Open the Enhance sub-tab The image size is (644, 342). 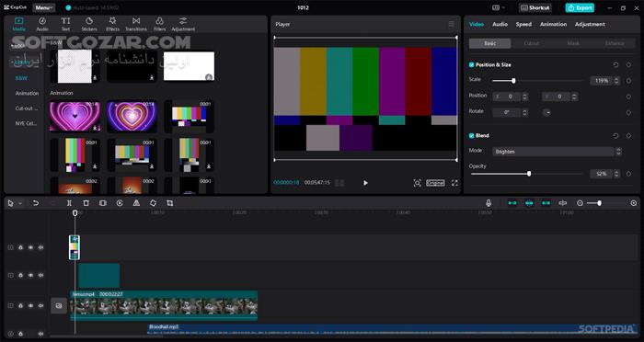[615, 43]
